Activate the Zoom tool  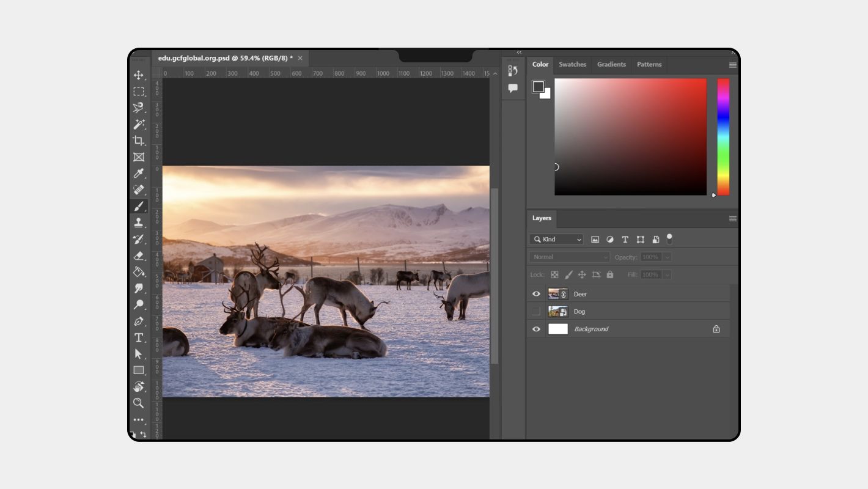pos(139,403)
